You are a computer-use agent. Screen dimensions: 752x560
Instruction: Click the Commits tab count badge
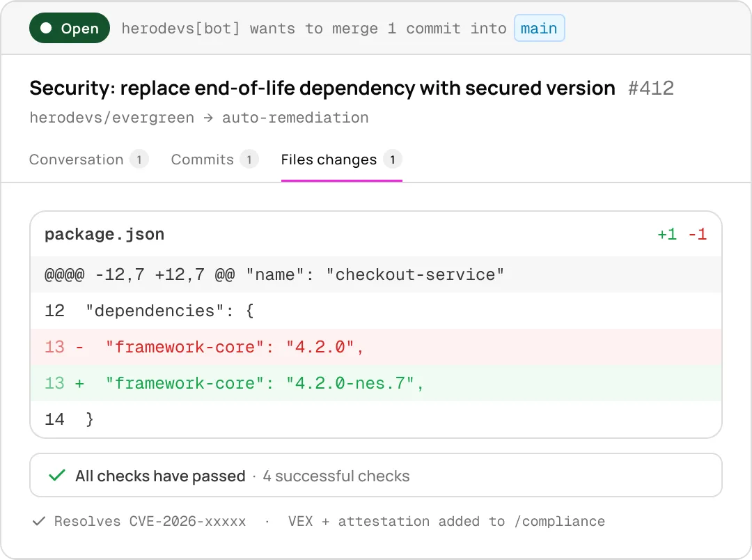[249, 160]
